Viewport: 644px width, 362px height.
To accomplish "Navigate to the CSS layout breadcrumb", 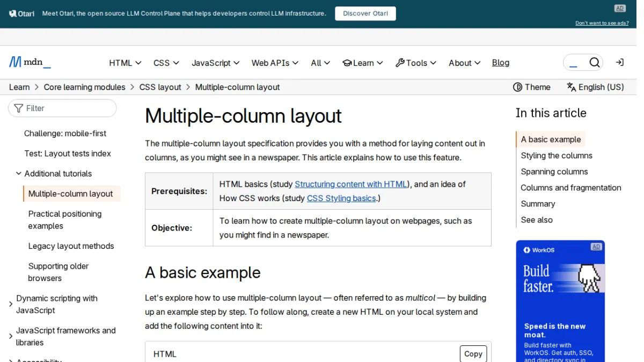I will click(160, 87).
